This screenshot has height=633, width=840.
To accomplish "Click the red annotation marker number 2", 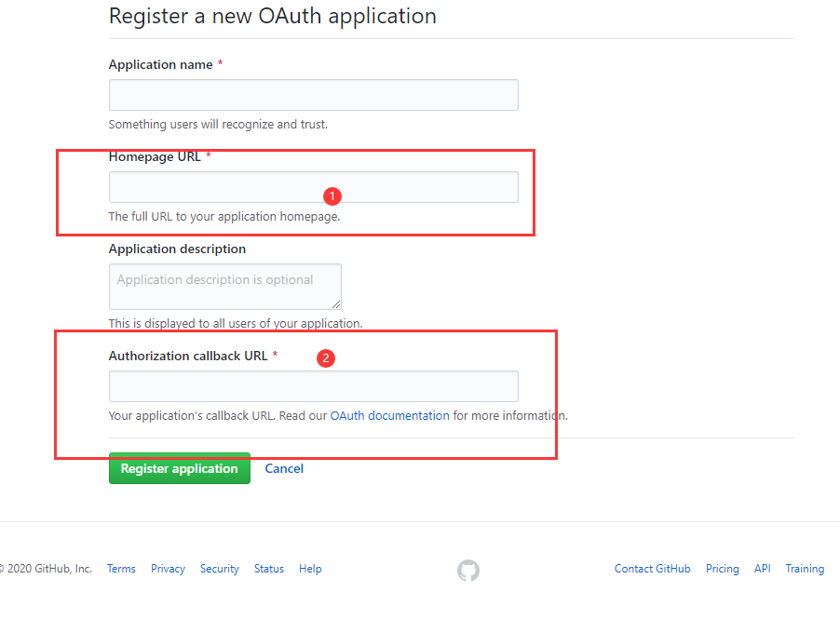I will [x=326, y=357].
